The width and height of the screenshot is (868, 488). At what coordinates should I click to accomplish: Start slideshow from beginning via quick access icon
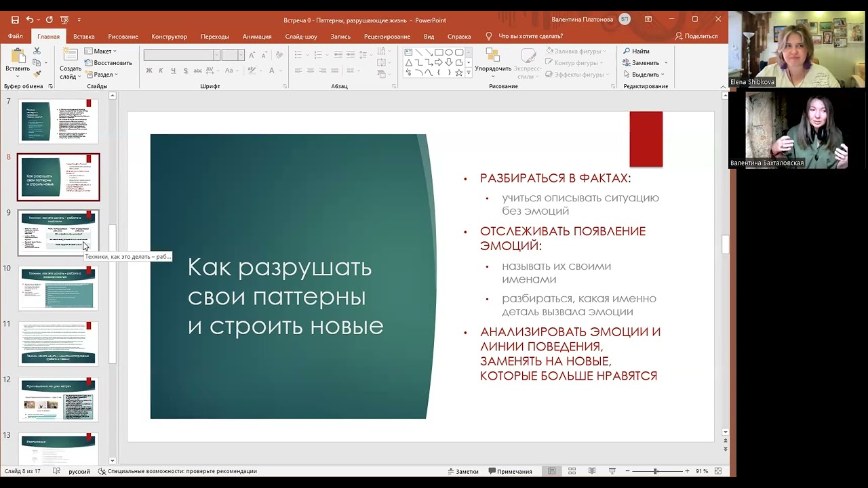(x=64, y=20)
